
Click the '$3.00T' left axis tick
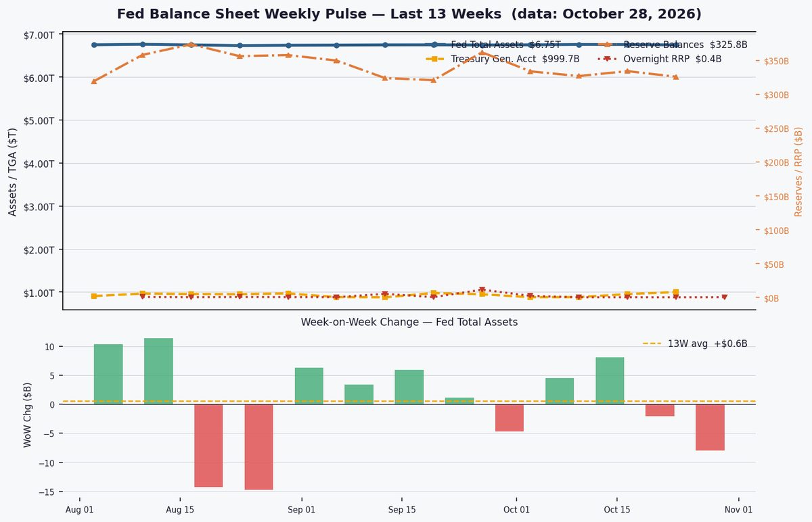coord(39,206)
